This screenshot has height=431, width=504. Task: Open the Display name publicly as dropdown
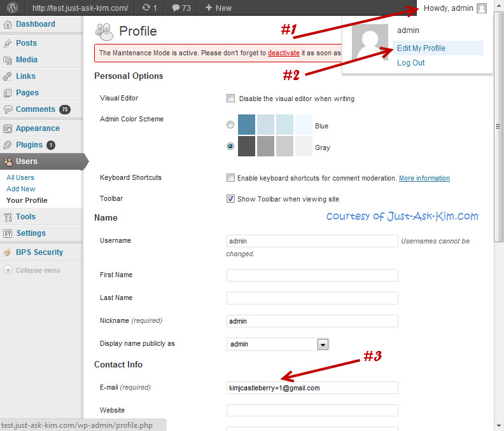tap(277, 345)
